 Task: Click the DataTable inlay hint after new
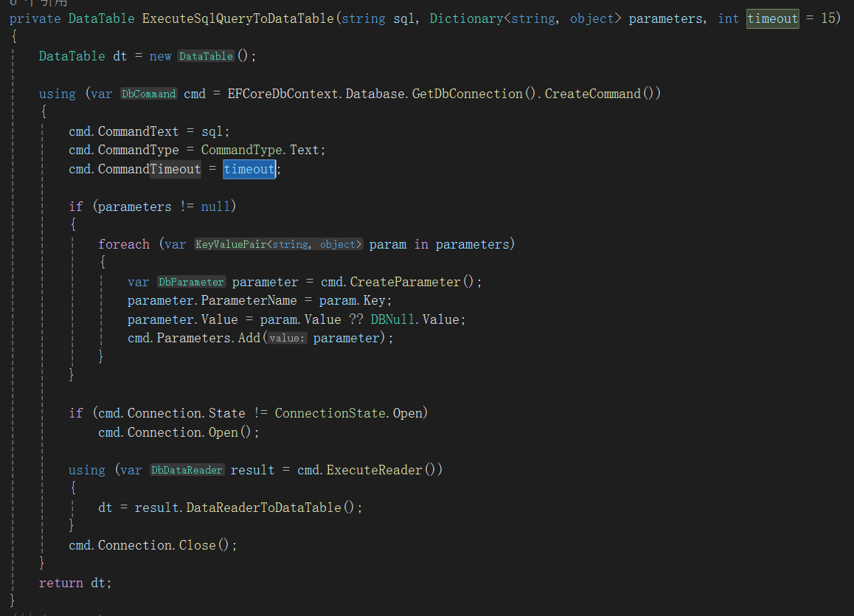(x=206, y=56)
